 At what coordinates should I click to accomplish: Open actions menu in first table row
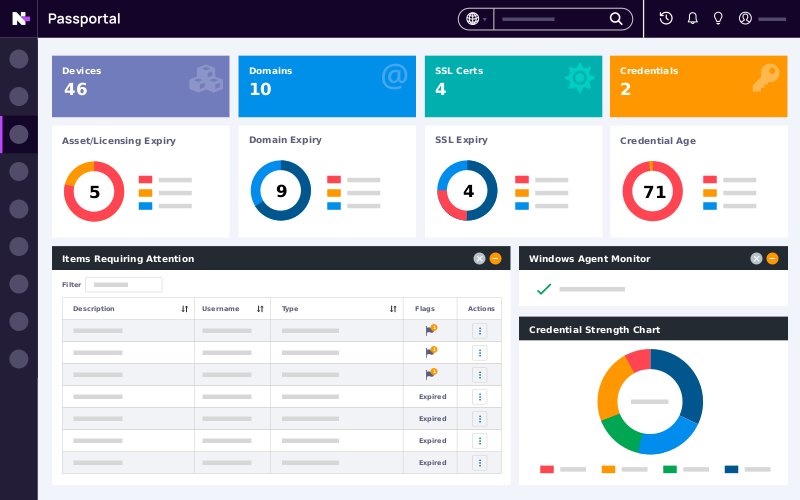(480, 331)
